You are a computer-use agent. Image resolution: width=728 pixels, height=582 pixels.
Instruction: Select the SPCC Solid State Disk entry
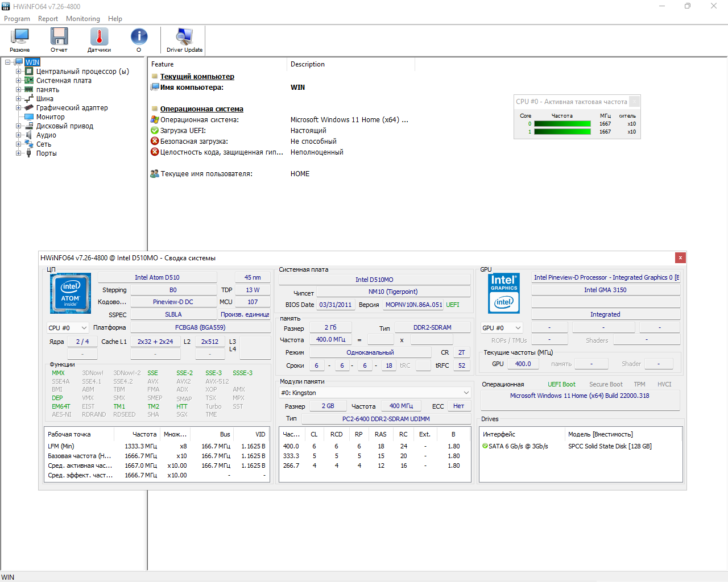(610, 446)
